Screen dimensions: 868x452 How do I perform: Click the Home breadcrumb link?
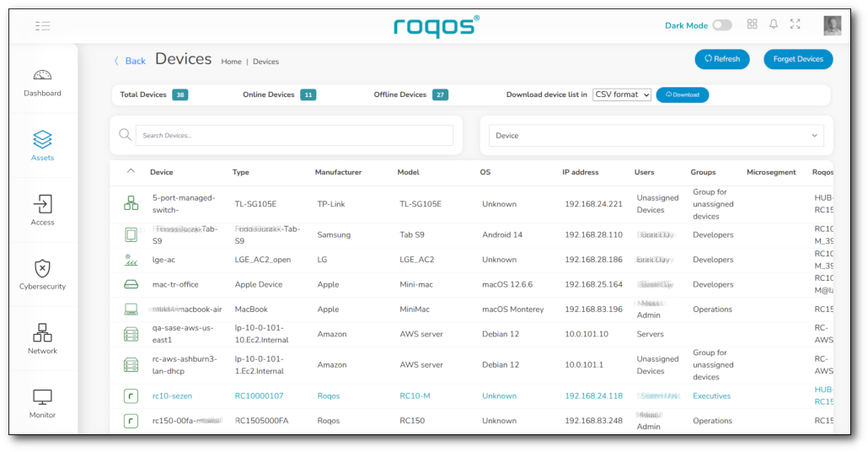click(231, 62)
